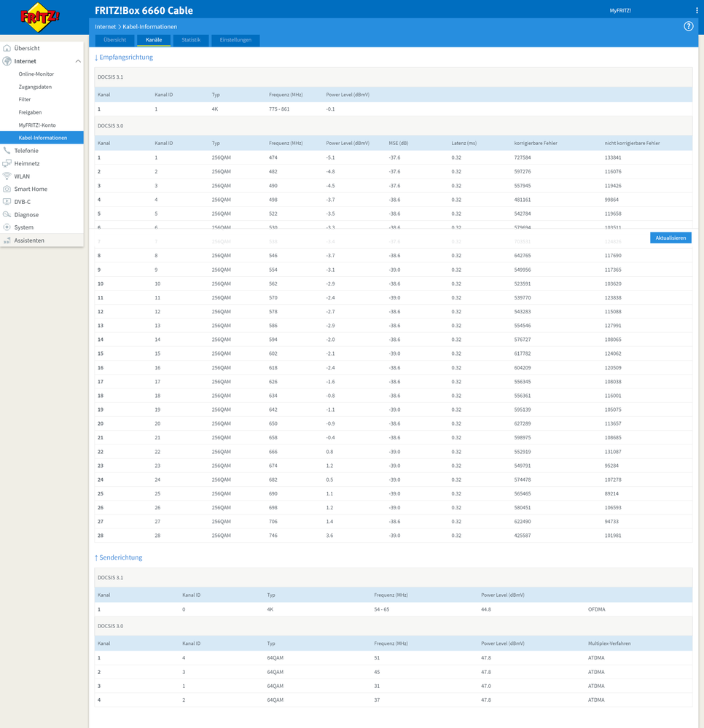The width and height of the screenshot is (704, 728).
Task: Switch to the Einstellungen tab
Action: [235, 40]
